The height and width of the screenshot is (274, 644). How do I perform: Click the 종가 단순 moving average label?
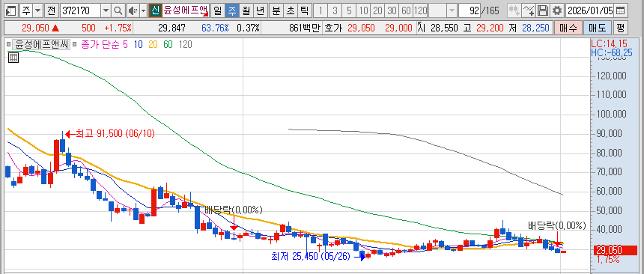tap(101, 44)
